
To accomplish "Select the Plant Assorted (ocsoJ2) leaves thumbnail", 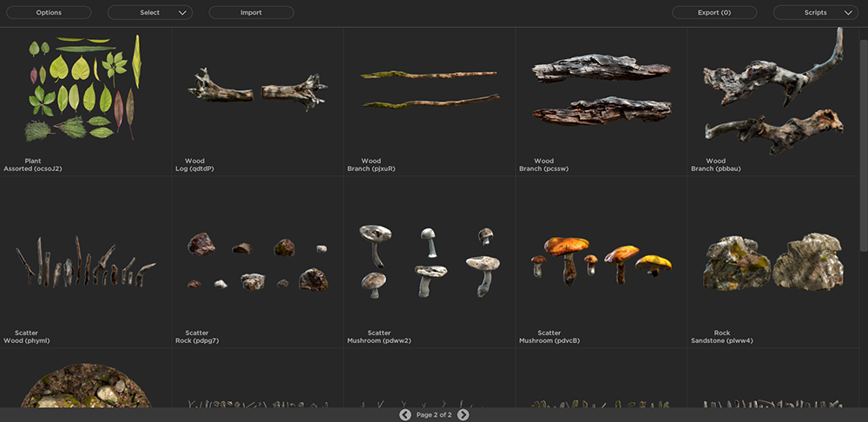I will 85,88.
